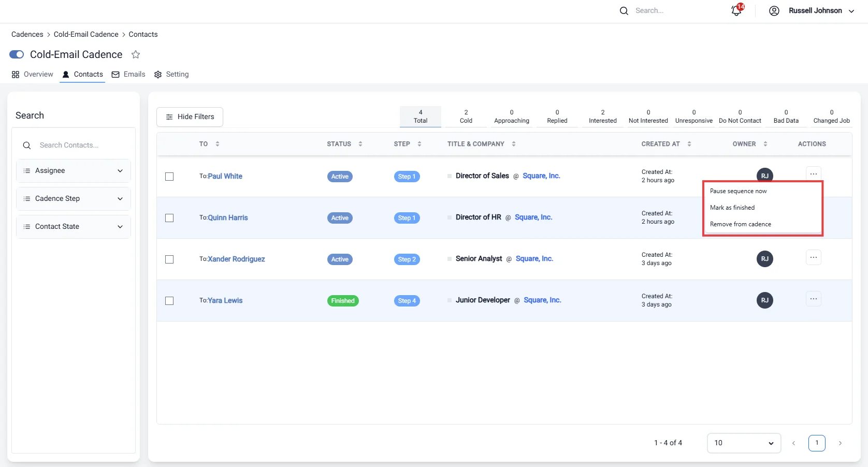Click owner RJ avatar for Xander Rodriguez
The image size is (868, 467).
click(765, 259)
